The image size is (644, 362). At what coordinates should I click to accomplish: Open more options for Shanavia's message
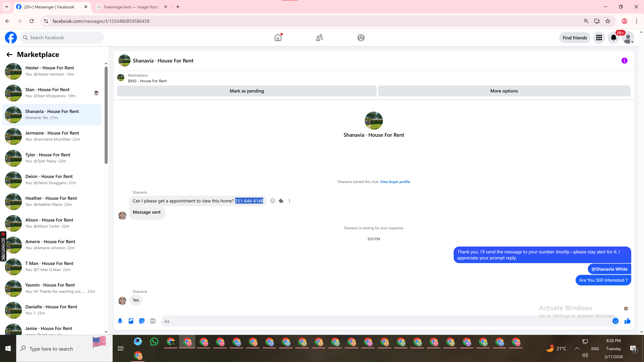(289, 201)
